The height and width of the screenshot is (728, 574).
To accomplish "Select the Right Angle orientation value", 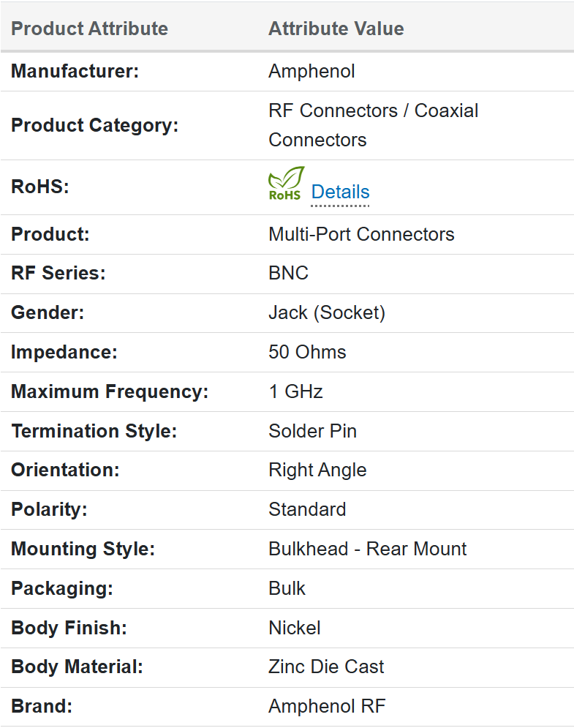I will click(317, 470).
